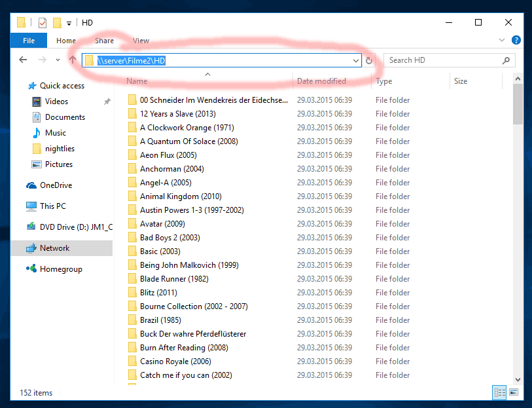
Task: Click the Buck Der wahre Pferdeflüsterer icon
Action: [x=132, y=333]
